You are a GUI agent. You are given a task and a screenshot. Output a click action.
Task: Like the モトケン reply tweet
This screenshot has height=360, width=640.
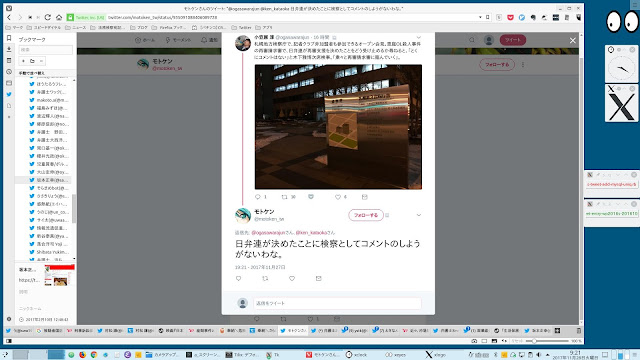coord(292,278)
